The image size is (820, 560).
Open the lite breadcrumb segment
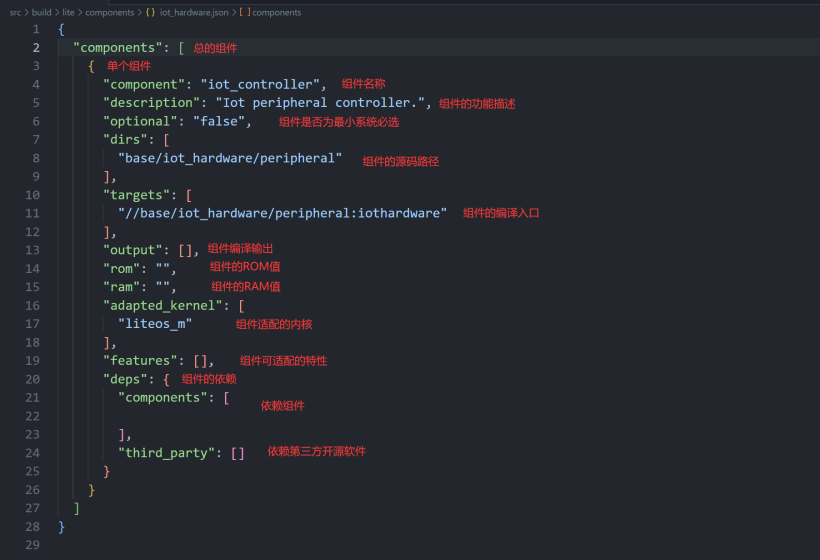coord(68,13)
